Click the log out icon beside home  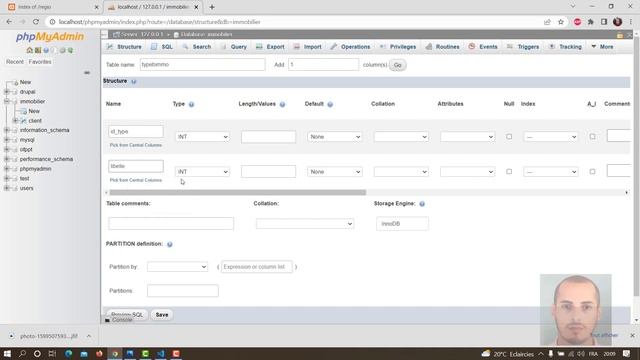click(x=38, y=50)
